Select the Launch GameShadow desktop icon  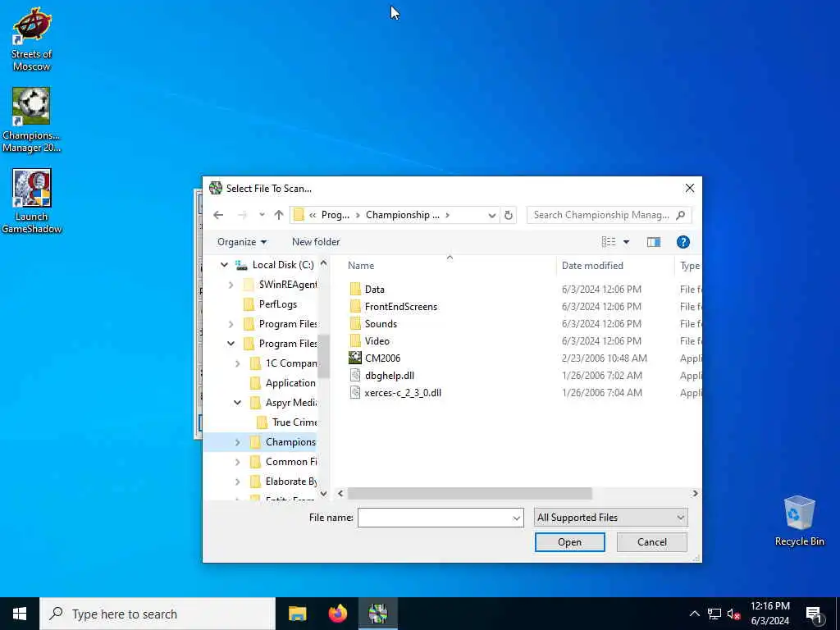coord(32,201)
